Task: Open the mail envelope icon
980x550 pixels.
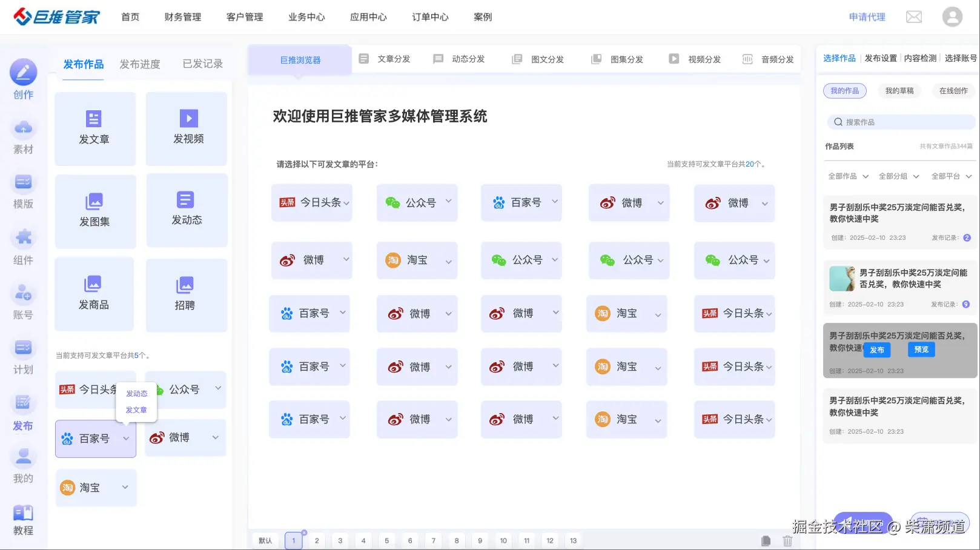Action: pos(913,17)
